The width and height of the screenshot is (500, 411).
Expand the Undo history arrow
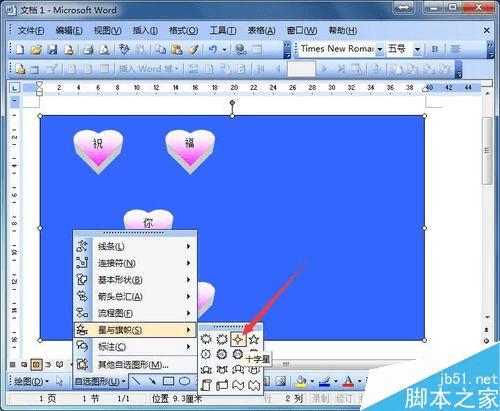pos(224,50)
